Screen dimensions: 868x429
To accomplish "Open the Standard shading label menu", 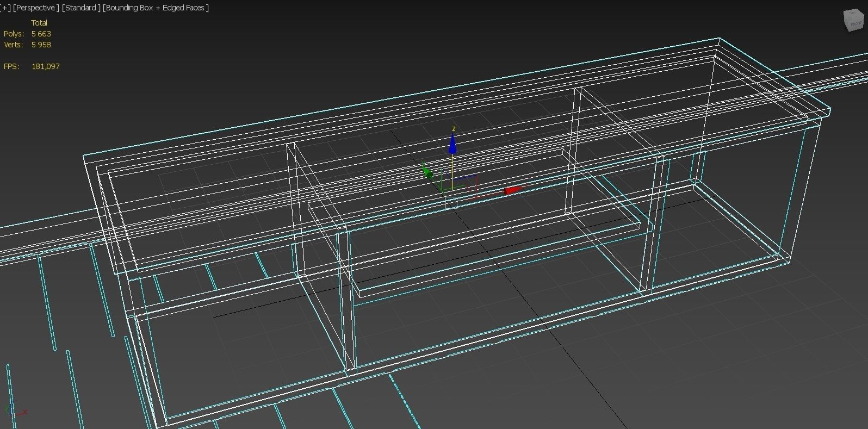I will (81, 8).
